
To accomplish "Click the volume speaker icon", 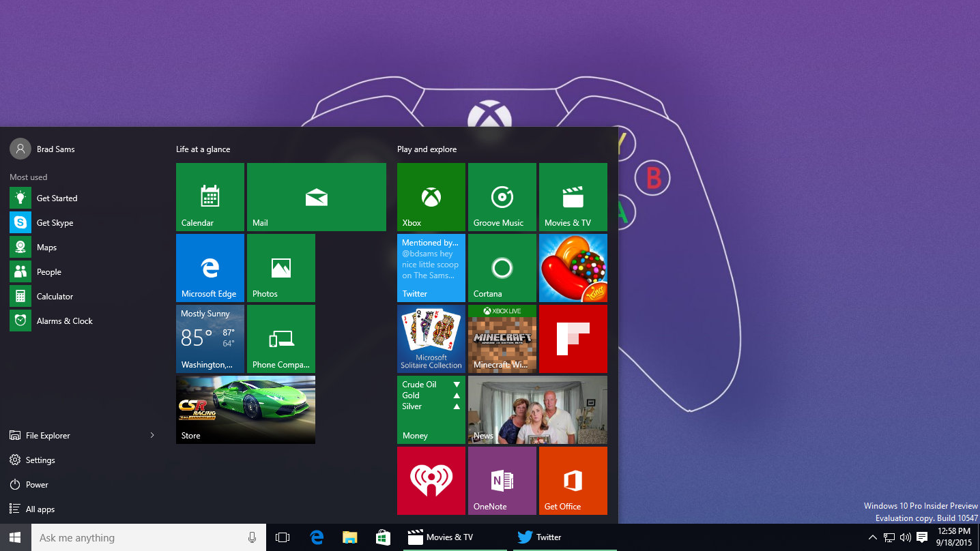I will pyautogui.click(x=906, y=537).
